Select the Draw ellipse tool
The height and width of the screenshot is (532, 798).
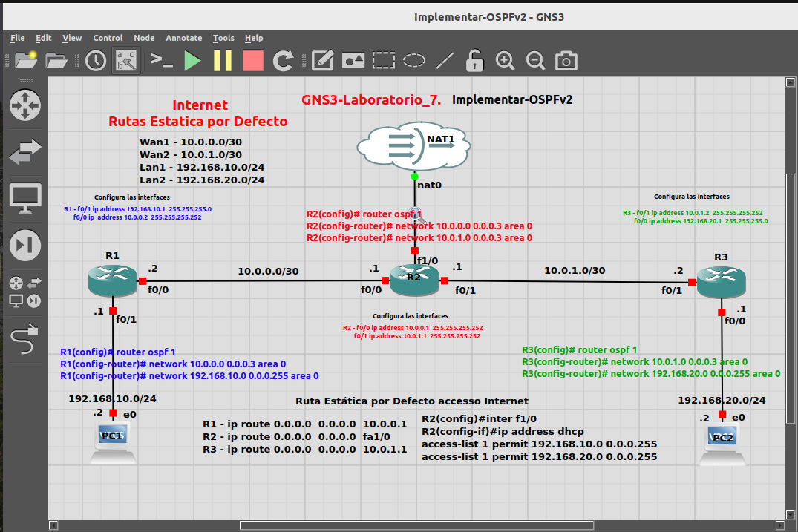click(x=414, y=61)
